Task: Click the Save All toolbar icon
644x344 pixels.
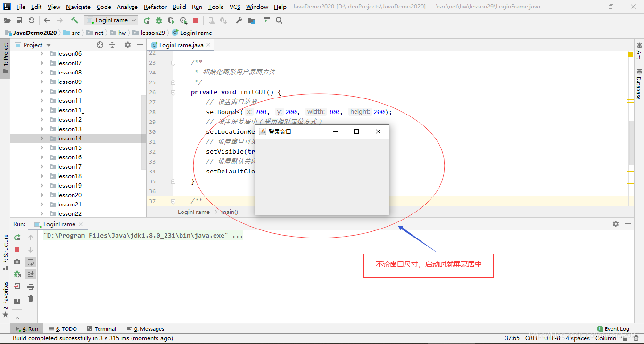Action: click(x=19, y=20)
